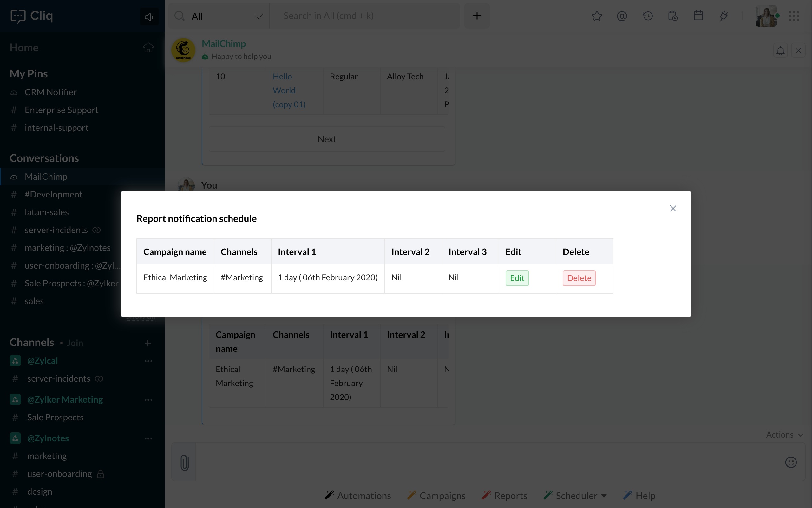Click the red Delete button for Ethical Marketing

(x=579, y=278)
